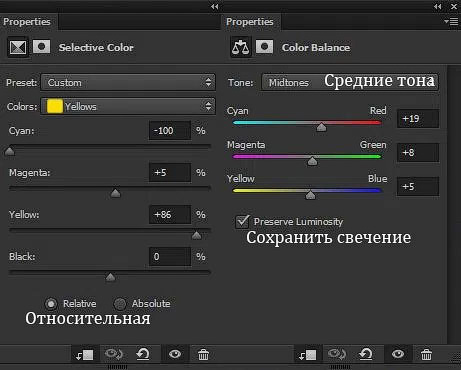The width and height of the screenshot is (461, 370).
Task: Click the "Tone:" label
Action: click(240, 83)
